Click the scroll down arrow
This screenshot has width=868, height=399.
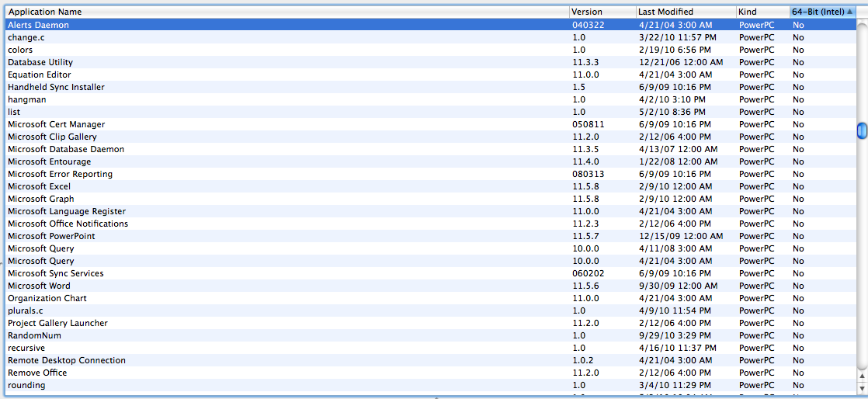(x=862, y=387)
